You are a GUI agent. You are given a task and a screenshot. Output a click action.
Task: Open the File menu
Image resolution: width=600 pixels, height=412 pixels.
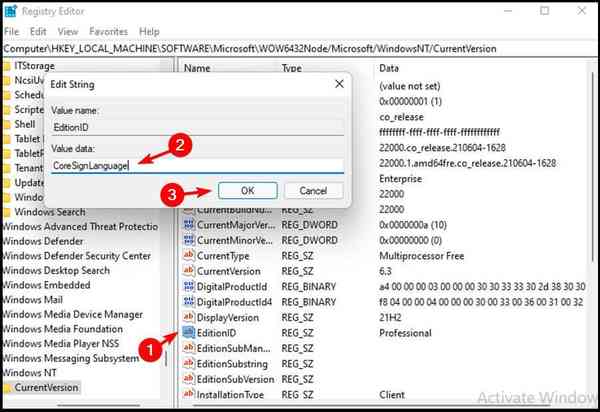[x=11, y=31]
